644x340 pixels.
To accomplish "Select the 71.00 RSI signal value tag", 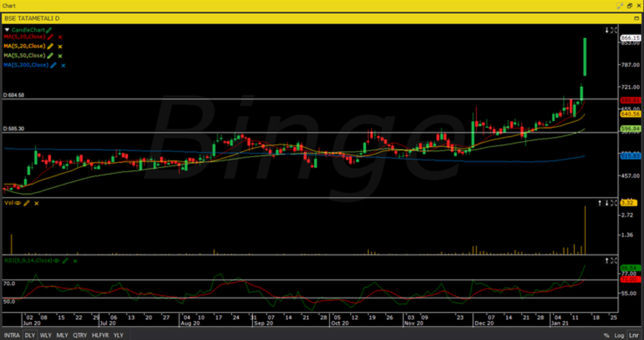I will (630, 279).
